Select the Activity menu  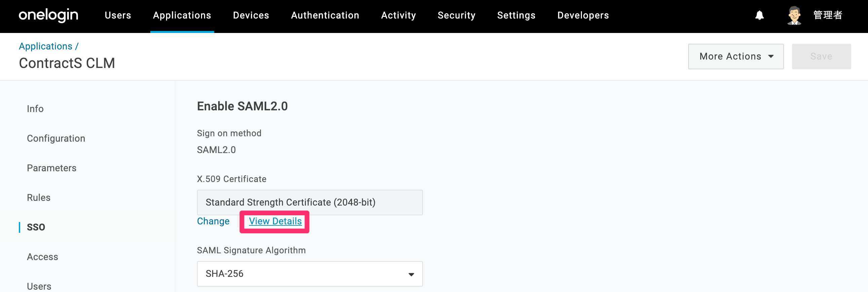[398, 15]
